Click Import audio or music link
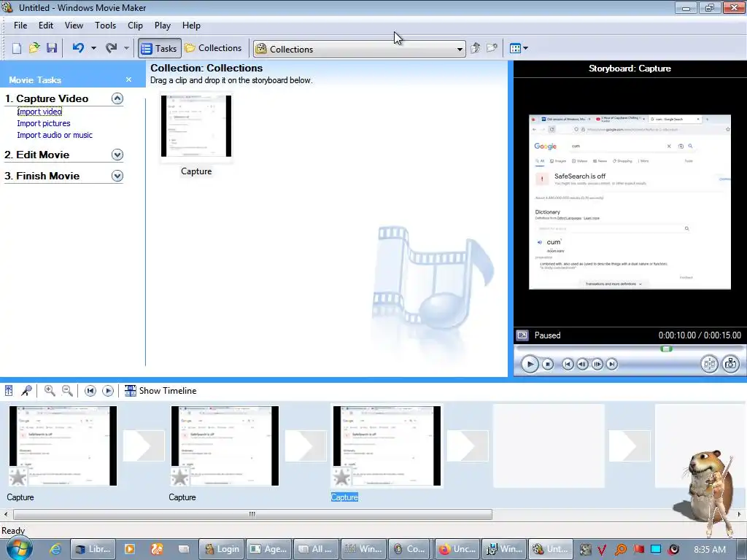 55,135
